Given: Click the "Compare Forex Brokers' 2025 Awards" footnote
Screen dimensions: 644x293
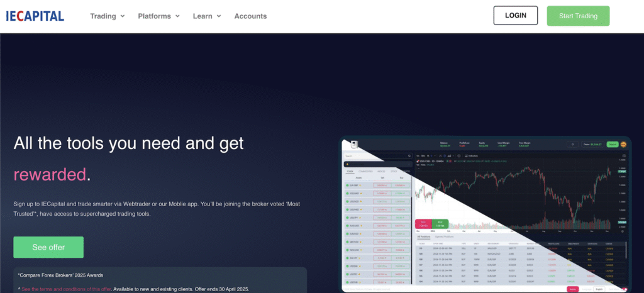Looking at the screenshot, I should click(60, 275).
